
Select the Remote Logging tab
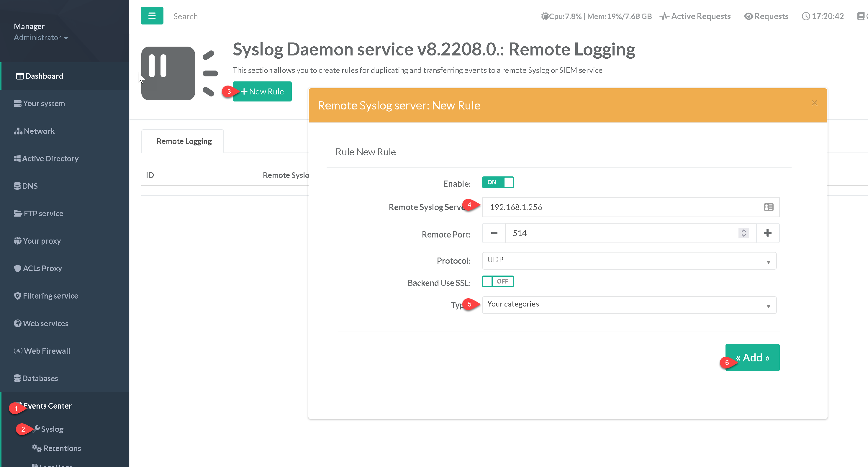point(184,141)
